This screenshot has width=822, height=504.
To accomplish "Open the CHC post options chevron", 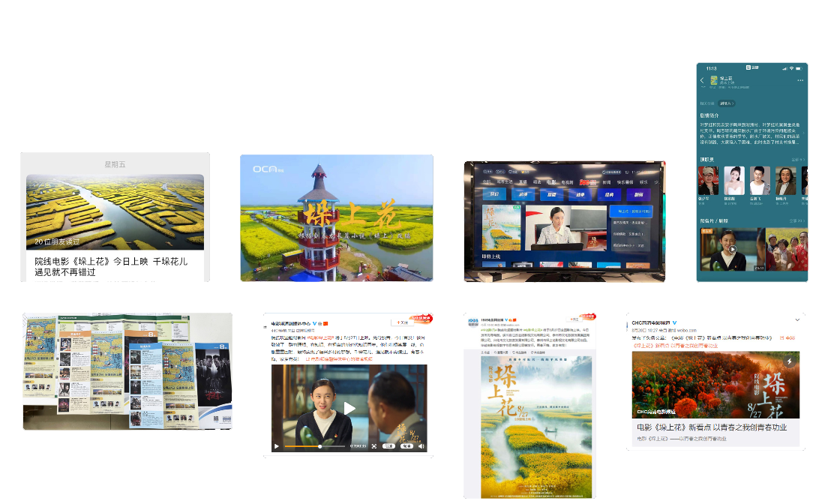I will pyautogui.click(x=797, y=319).
